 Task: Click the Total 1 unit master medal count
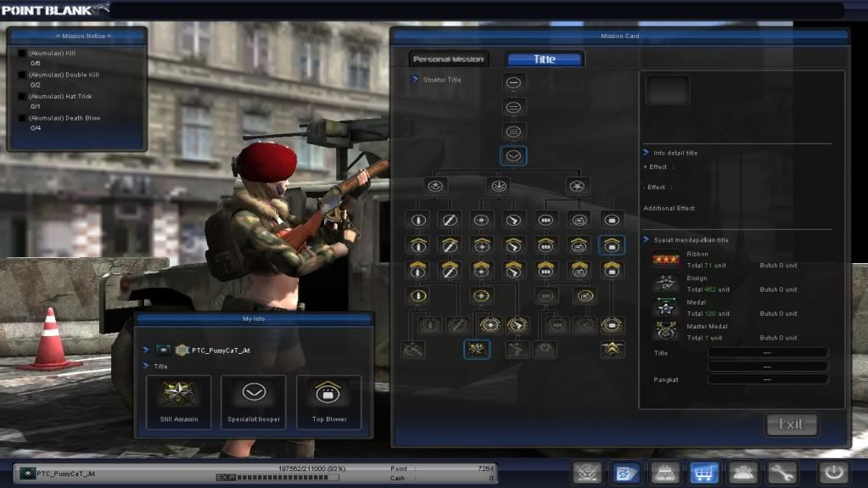[x=704, y=338]
